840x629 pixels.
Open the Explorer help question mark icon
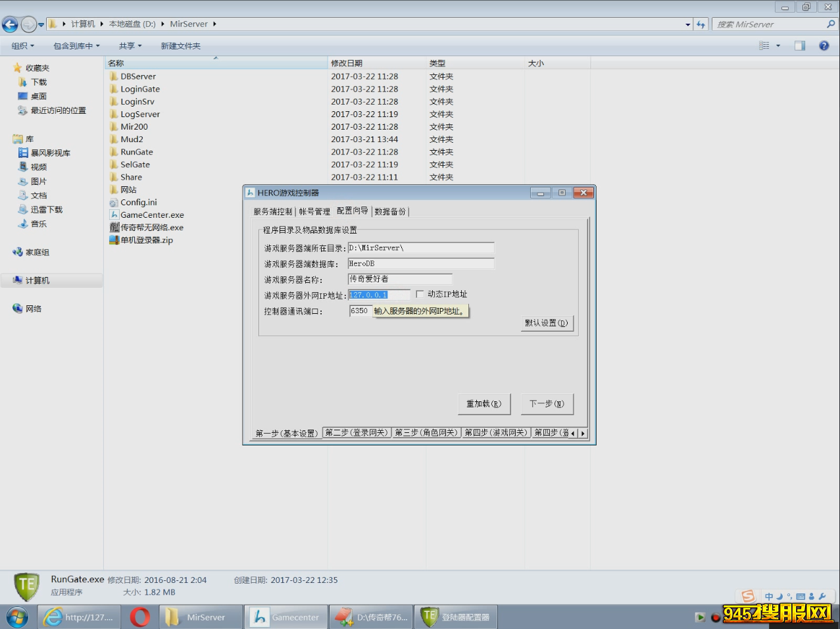coord(824,45)
